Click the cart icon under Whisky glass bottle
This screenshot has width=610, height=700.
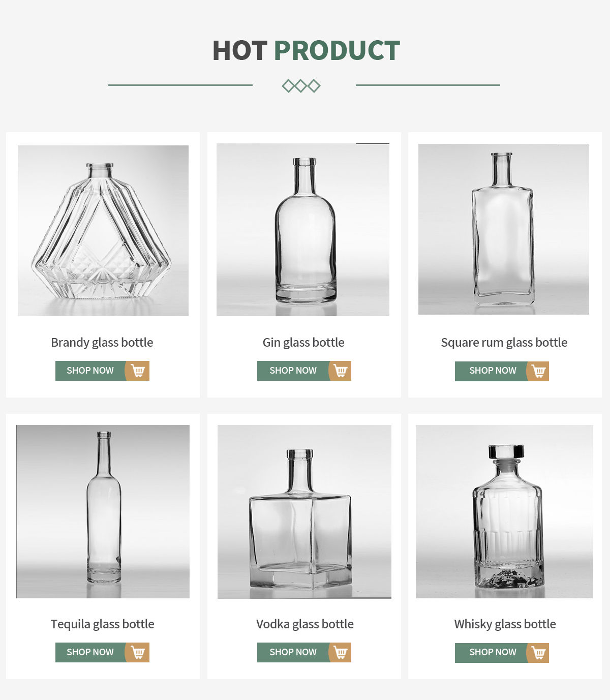(x=538, y=653)
